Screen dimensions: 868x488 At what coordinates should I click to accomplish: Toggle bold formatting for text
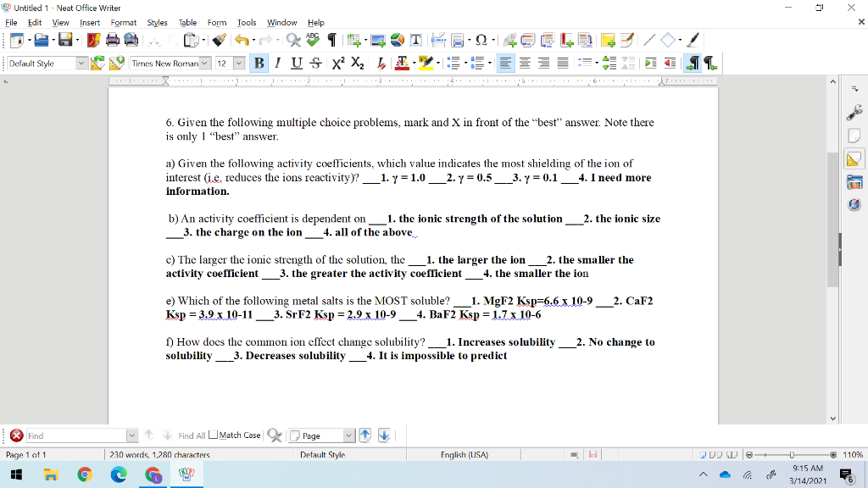(x=259, y=63)
